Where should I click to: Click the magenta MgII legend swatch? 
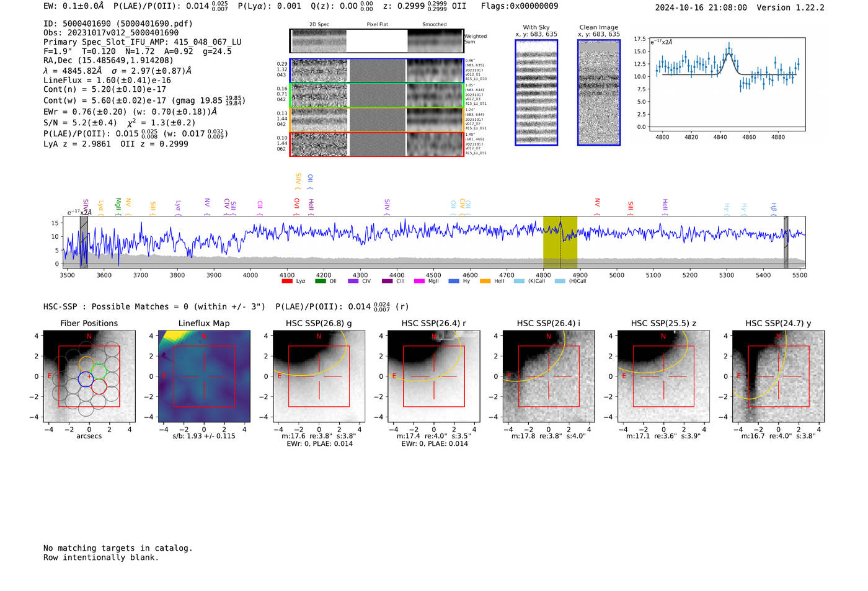tap(420, 281)
